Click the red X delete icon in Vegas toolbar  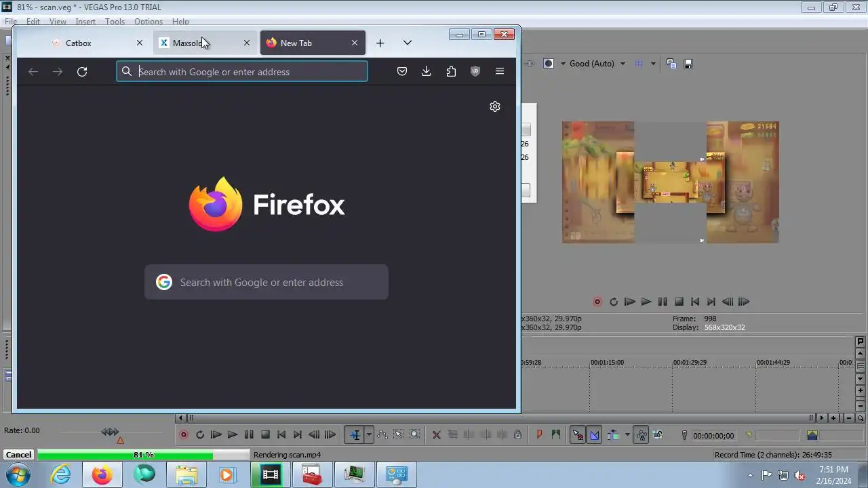pos(437,435)
